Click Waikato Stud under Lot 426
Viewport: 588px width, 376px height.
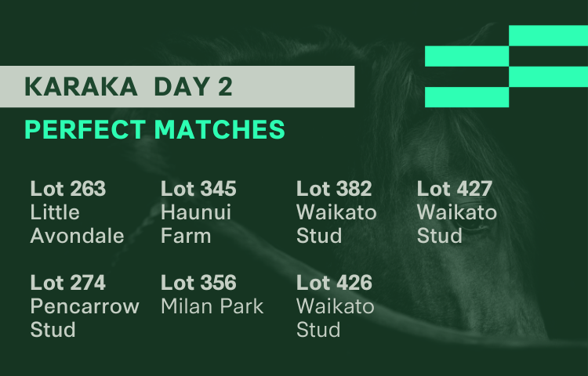(336, 317)
